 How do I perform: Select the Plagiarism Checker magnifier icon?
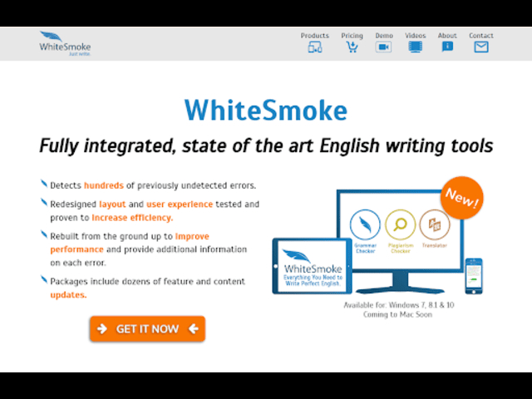400,224
